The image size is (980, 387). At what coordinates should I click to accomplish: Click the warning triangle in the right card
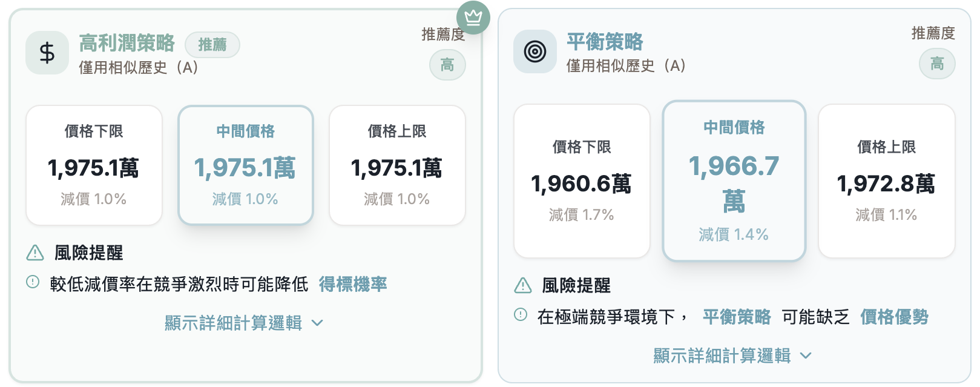click(522, 285)
